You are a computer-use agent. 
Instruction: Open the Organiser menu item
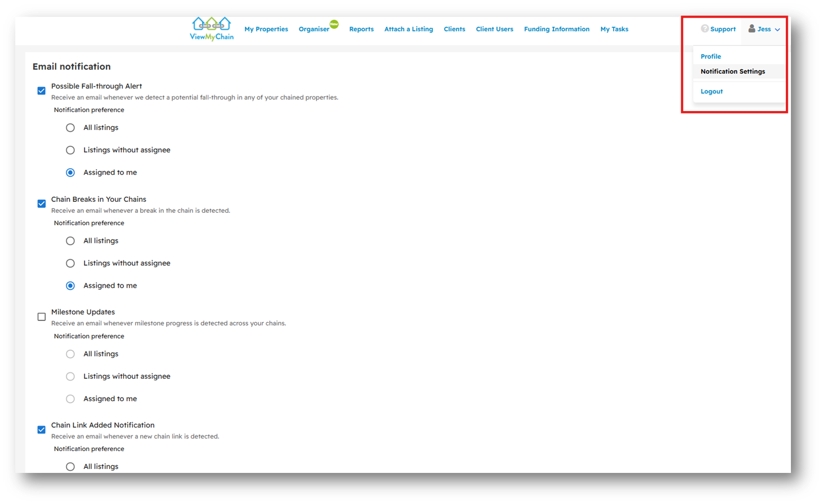314,29
